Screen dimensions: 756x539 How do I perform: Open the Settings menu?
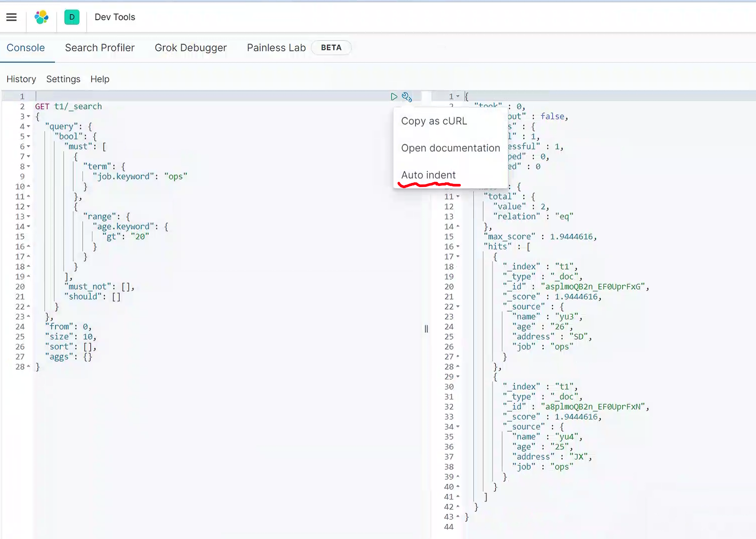point(63,79)
